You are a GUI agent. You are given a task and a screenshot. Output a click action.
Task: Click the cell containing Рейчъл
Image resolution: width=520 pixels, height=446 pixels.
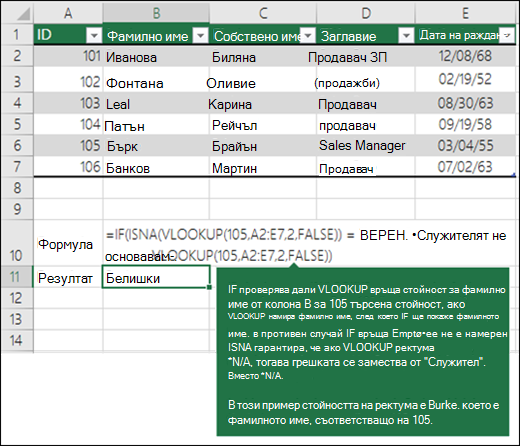pos(263,125)
